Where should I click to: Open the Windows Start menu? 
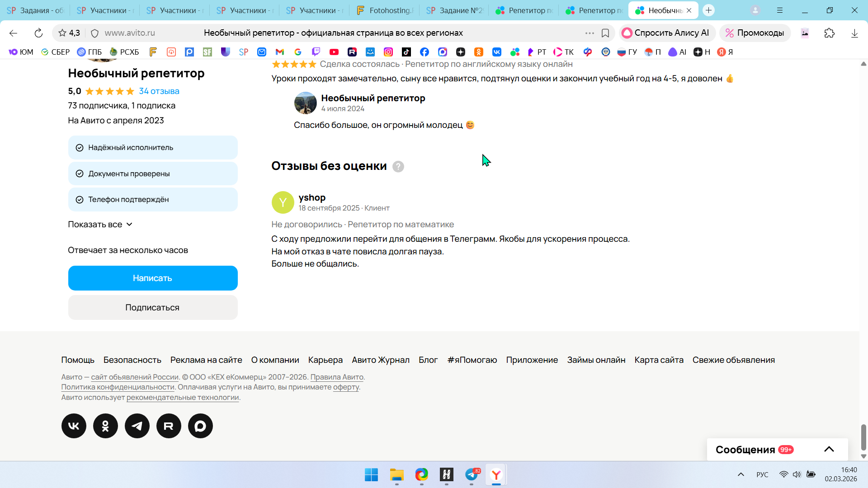tap(371, 474)
